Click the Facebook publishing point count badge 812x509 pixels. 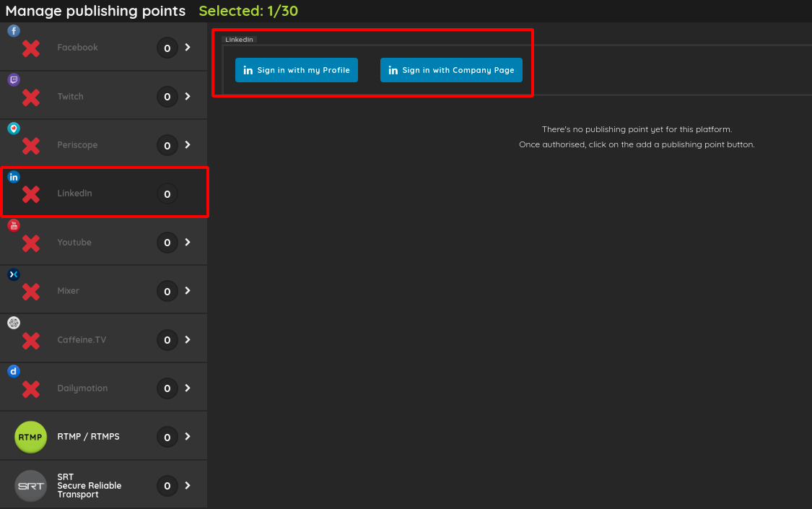[x=167, y=48]
